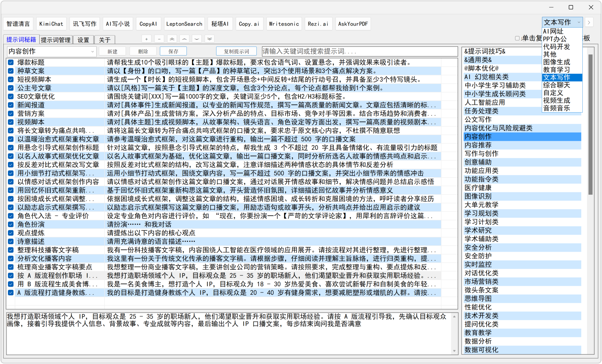Select 写作与创作 in the category list
602x364 pixels.
(x=523, y=154)
